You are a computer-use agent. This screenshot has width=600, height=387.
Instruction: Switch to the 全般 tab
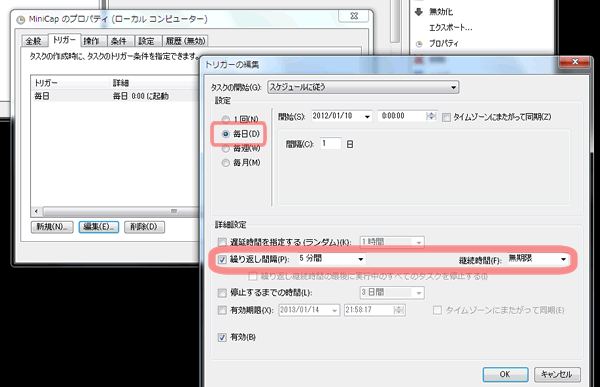point(33,41)
